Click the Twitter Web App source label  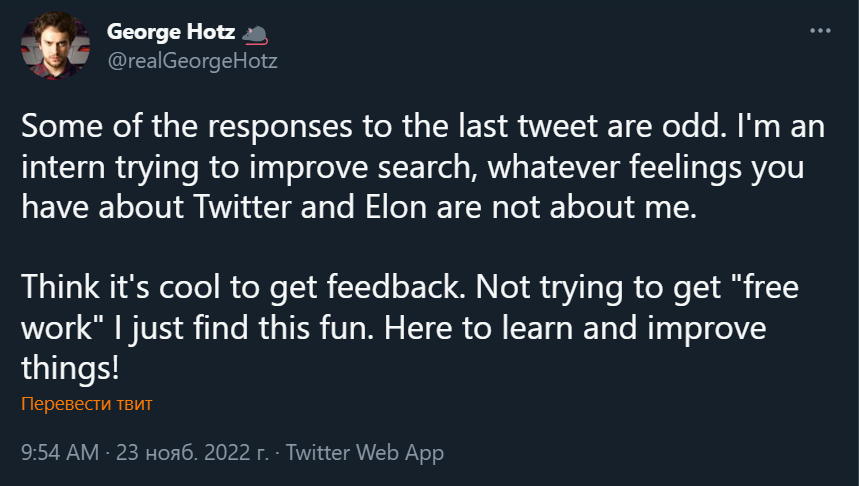tap(364, 452)
